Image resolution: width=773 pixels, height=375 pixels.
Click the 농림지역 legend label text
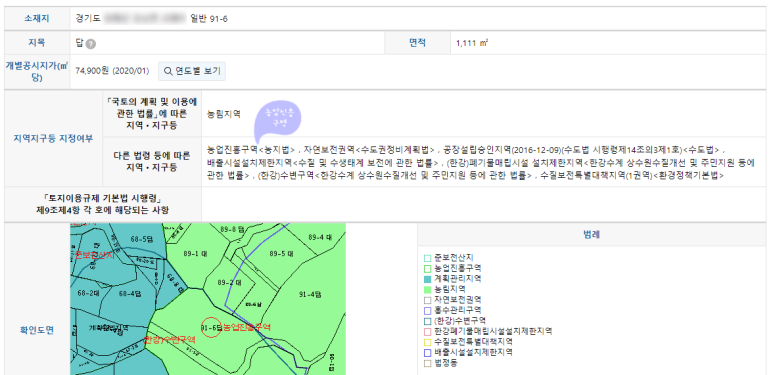[450, 289]
